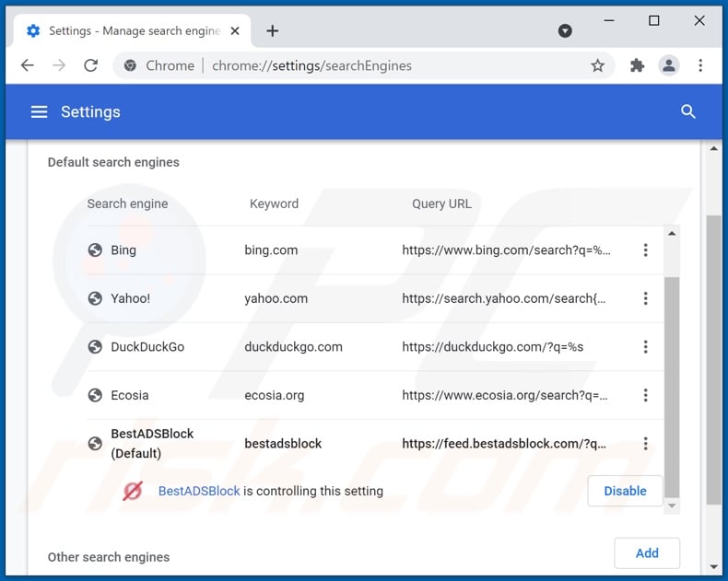Open the profile avatar menu
This screenshot has height=581, width=728.
669,65
